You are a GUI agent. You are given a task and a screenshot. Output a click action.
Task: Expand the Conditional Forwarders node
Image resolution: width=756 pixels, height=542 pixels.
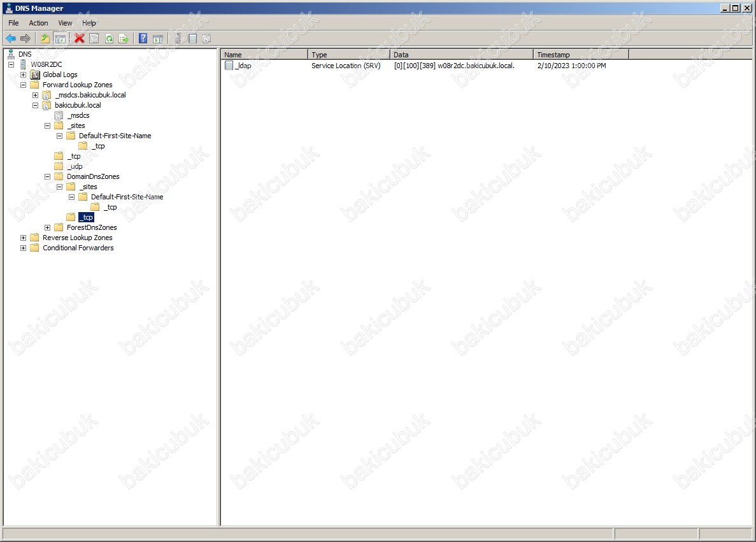(x=23, y=248)
